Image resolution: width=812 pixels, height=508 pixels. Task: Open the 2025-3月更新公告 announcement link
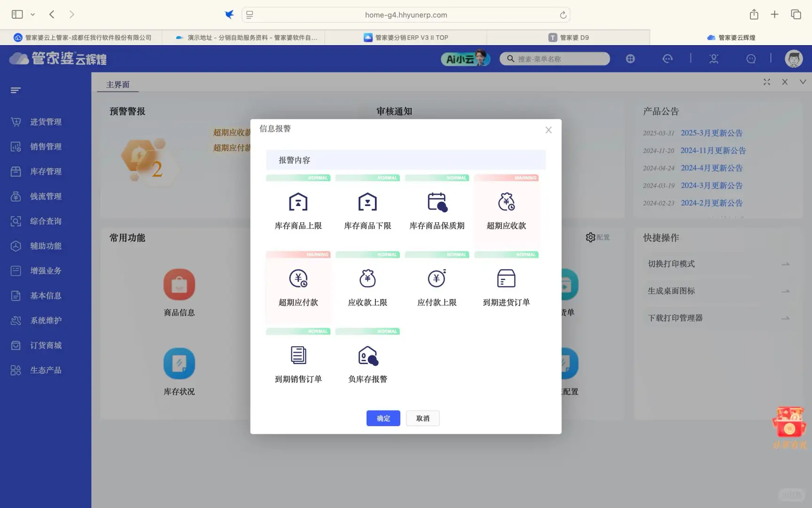coord(711,133)
